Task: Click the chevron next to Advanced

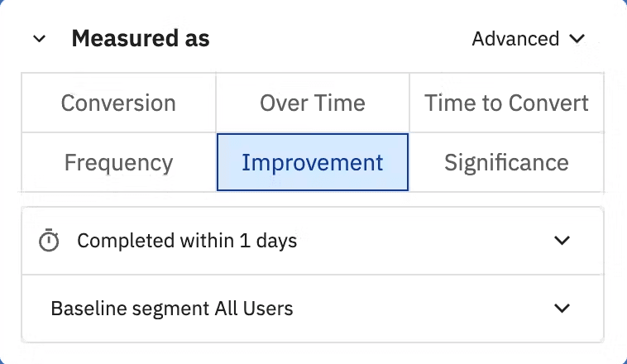Action: point(577,39)
